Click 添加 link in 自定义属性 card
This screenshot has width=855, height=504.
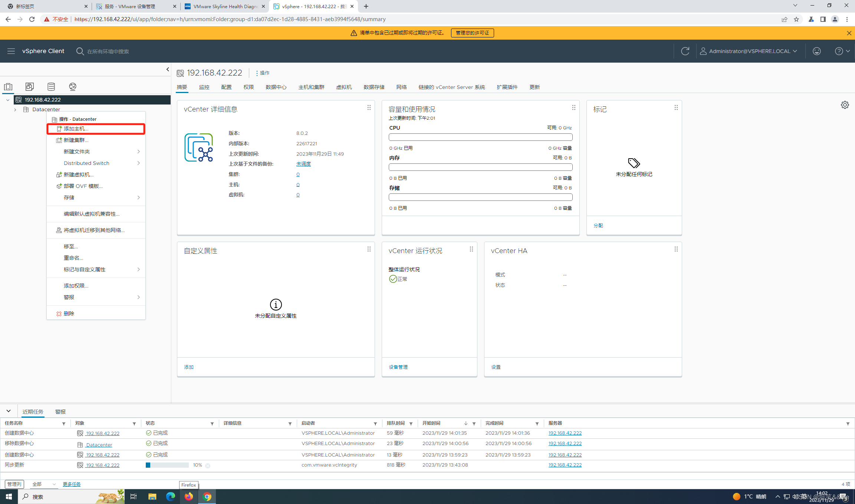click(x=189, y=367)
